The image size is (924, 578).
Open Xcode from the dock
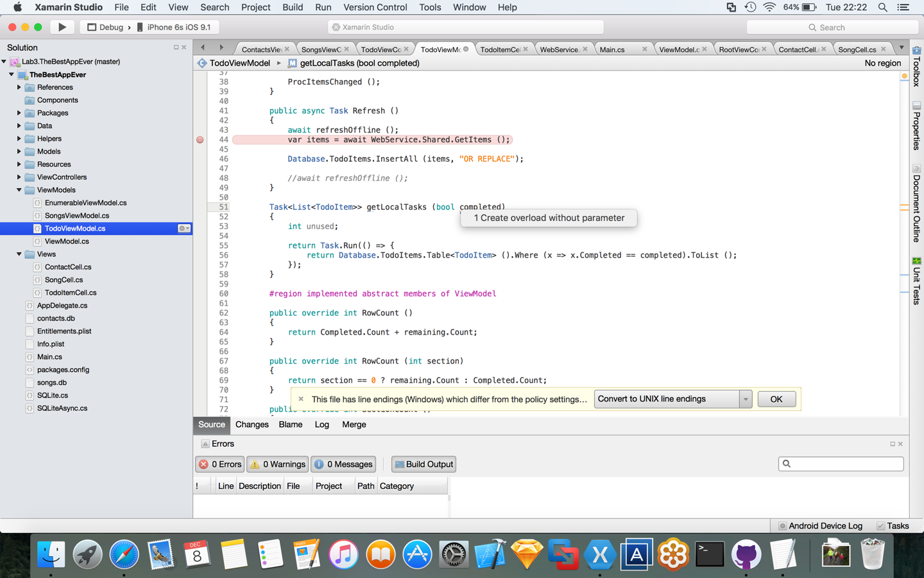(x=490, y=554)
